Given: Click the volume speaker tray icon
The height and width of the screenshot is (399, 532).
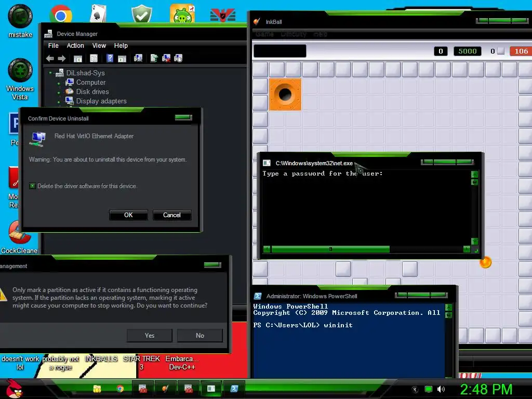Looking at the screenshot, I should 441,389.
